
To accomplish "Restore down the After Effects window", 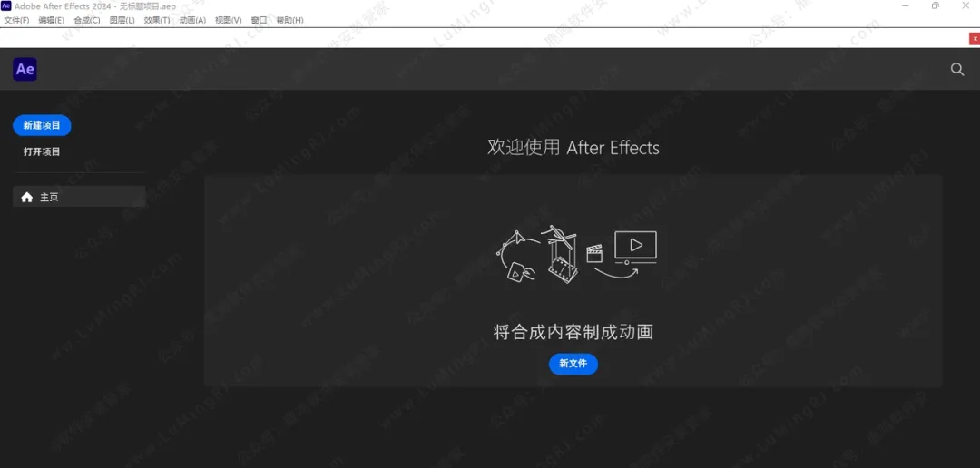I will pos(935,5).
